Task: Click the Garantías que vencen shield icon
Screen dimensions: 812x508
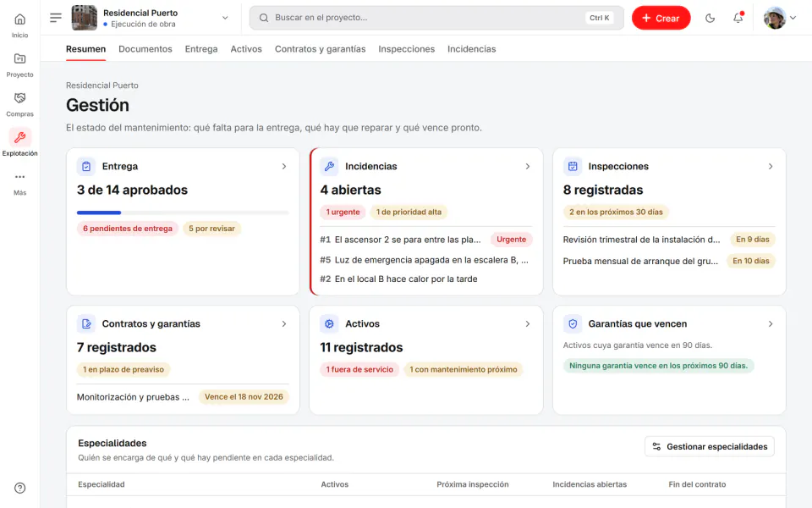Action: 573,324
